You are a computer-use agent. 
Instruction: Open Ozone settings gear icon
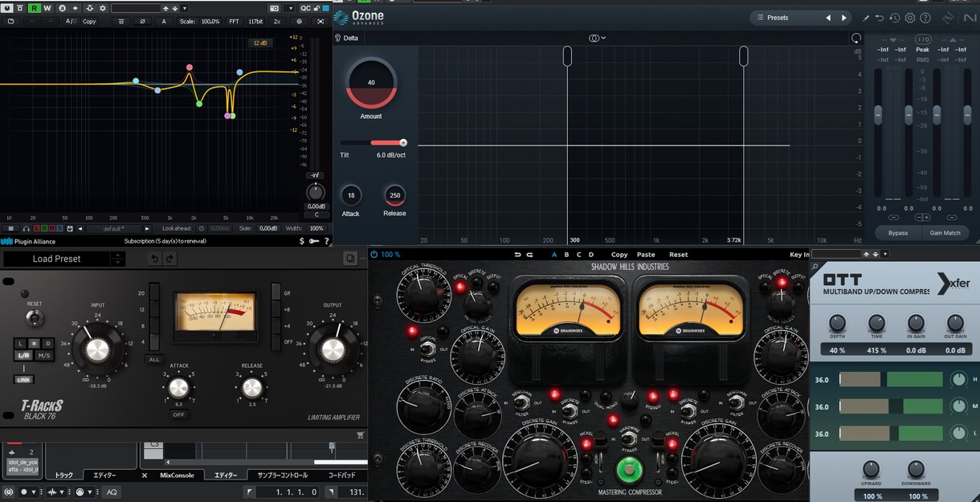[x=909, y=18]
